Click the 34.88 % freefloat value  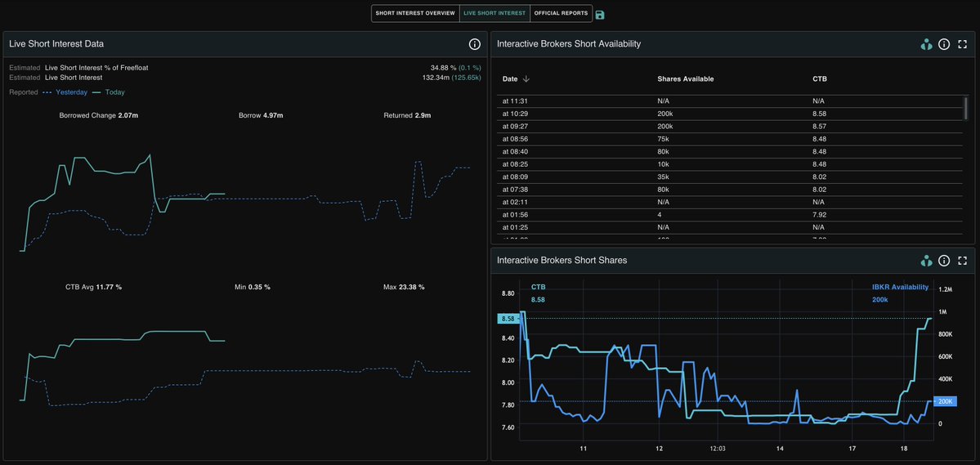(442, 68)
